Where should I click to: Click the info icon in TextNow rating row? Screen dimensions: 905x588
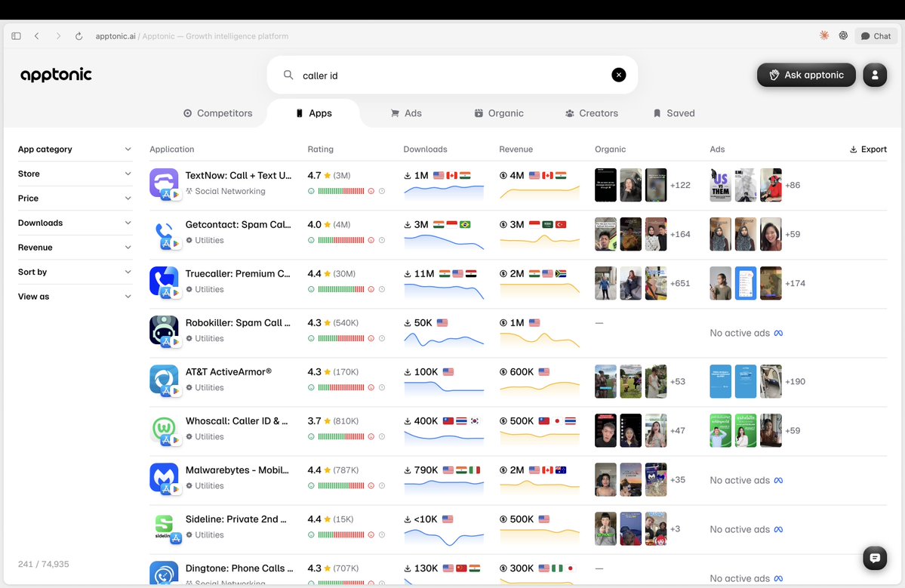(382, 191)
